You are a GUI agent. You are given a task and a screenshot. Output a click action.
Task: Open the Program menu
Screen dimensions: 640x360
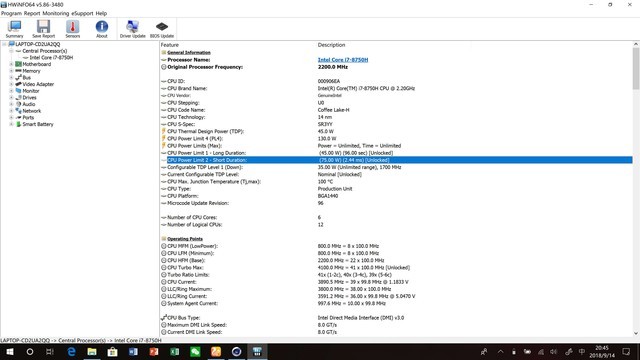click(x=11, y=13)
